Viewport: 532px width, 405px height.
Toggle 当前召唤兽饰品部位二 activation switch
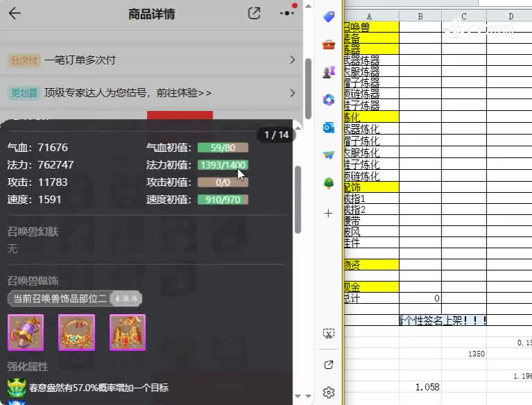(126, 299)
